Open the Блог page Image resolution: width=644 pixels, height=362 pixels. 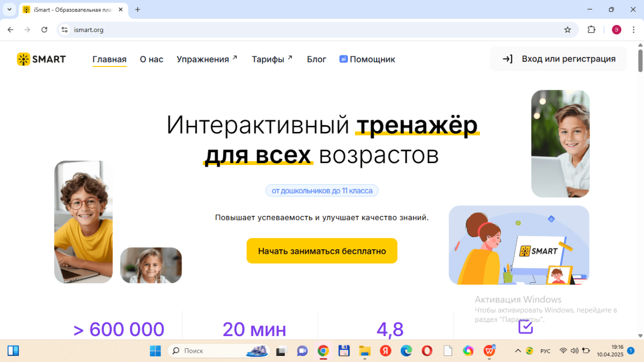point(316,59)
